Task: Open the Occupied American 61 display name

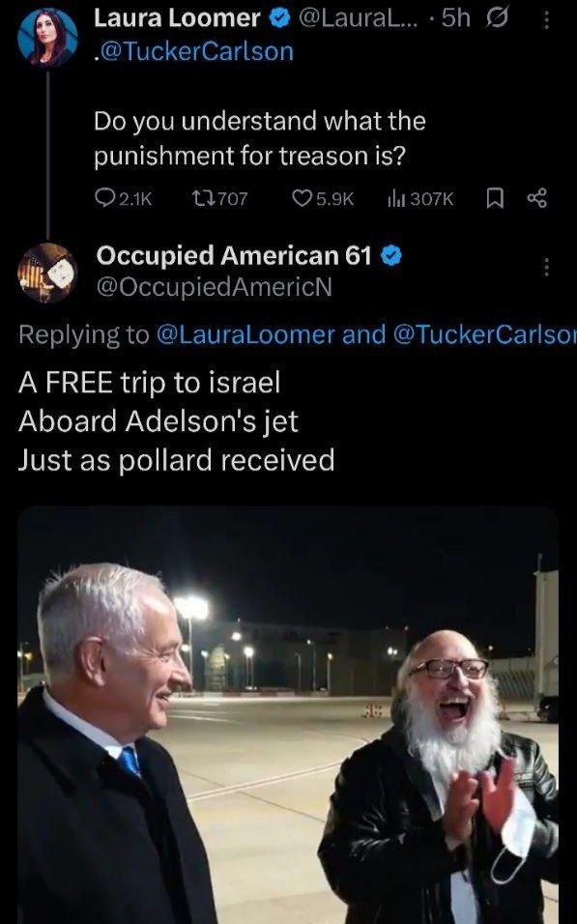Action: click(x=234, y=256)
